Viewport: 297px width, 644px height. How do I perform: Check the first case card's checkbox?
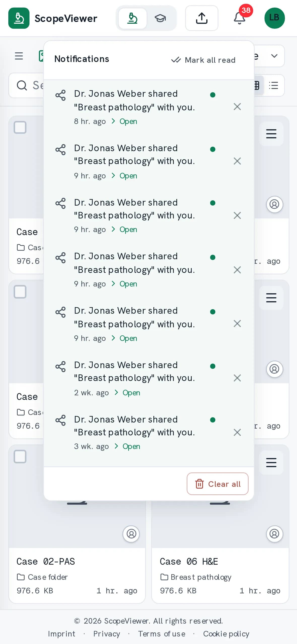pos(20,127)
